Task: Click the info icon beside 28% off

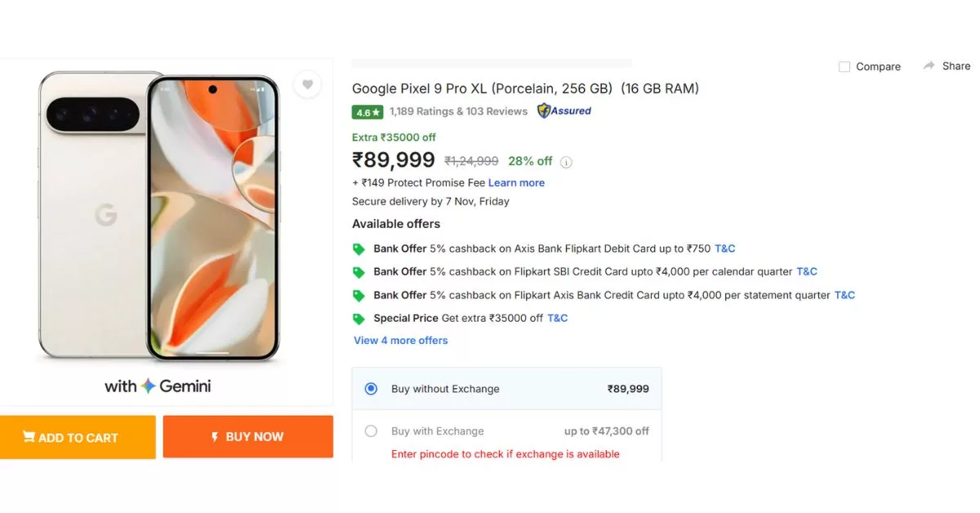Action: coord(567,162)
